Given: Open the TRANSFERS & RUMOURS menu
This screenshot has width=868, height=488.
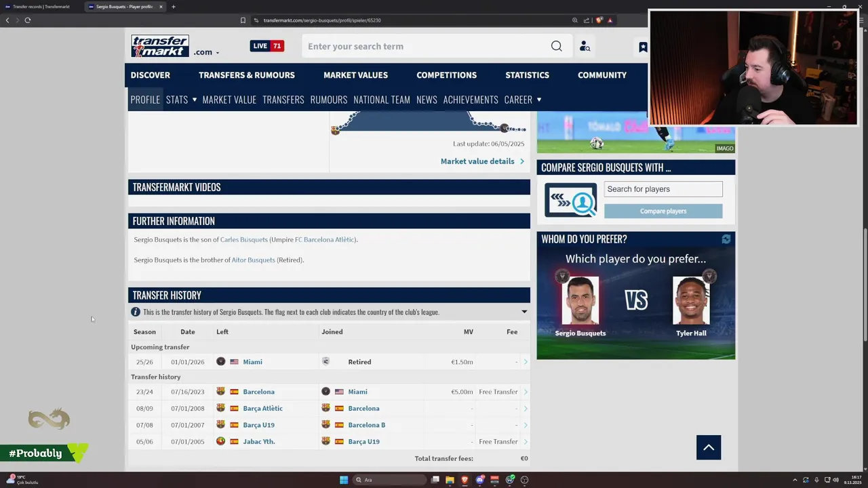Looking at the screenshot, I should pyautogui.click(x=247, y=75).
